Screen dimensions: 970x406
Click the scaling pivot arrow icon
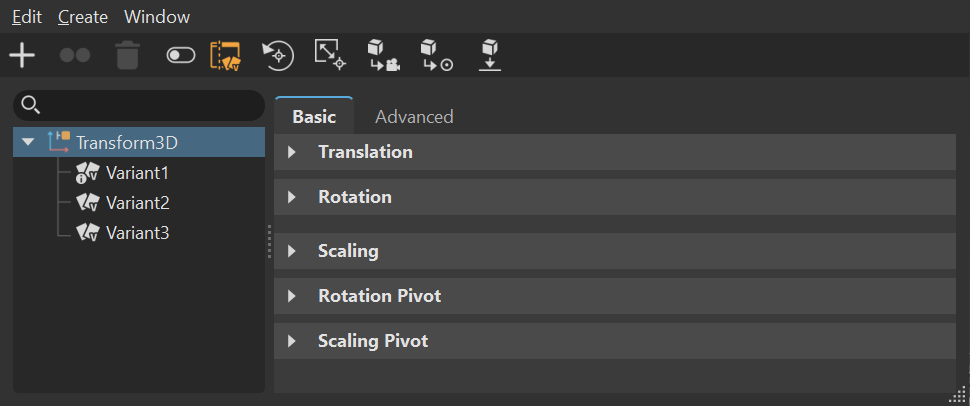(x=330, y=56)
